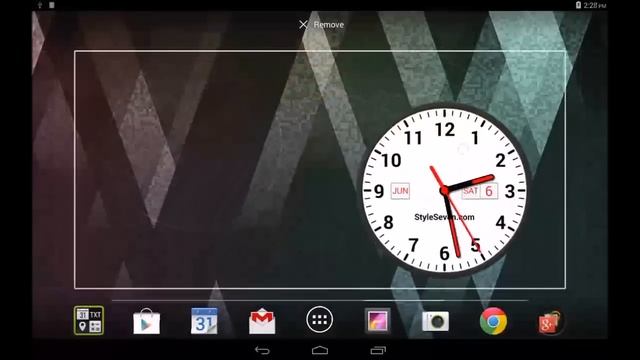Select the analog clock widget
640x360 pixels.
tap(444, 190)
